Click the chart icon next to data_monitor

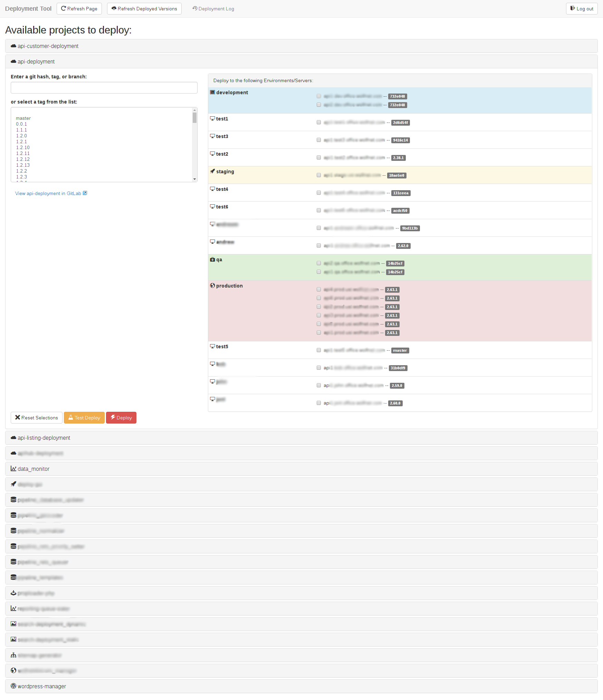click(13, 468)
